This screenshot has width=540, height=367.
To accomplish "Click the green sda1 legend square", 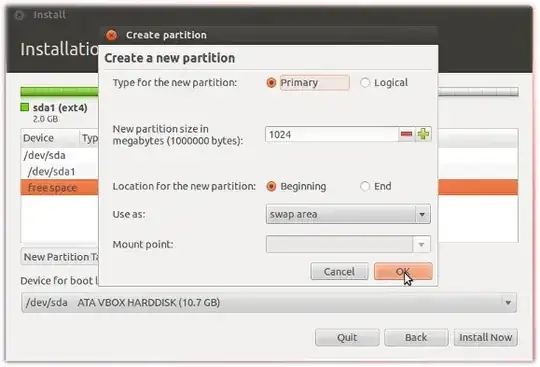I will [25, 107].
